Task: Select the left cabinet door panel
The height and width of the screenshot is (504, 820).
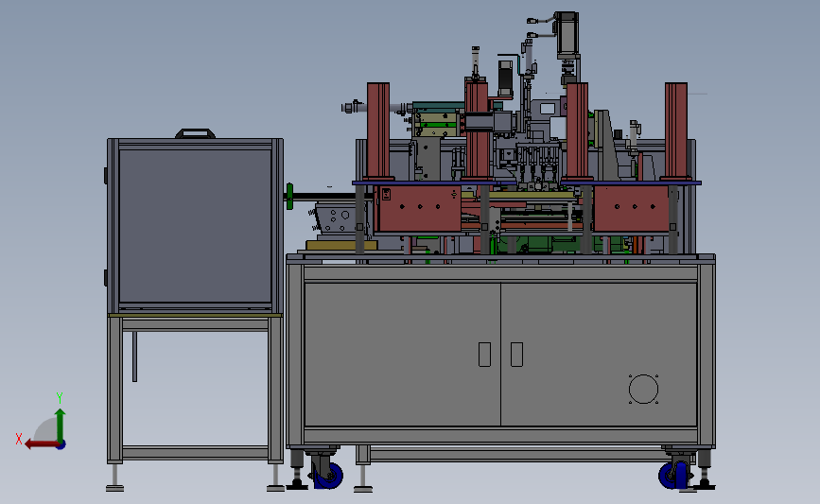Action: click(x=403, y=355)
